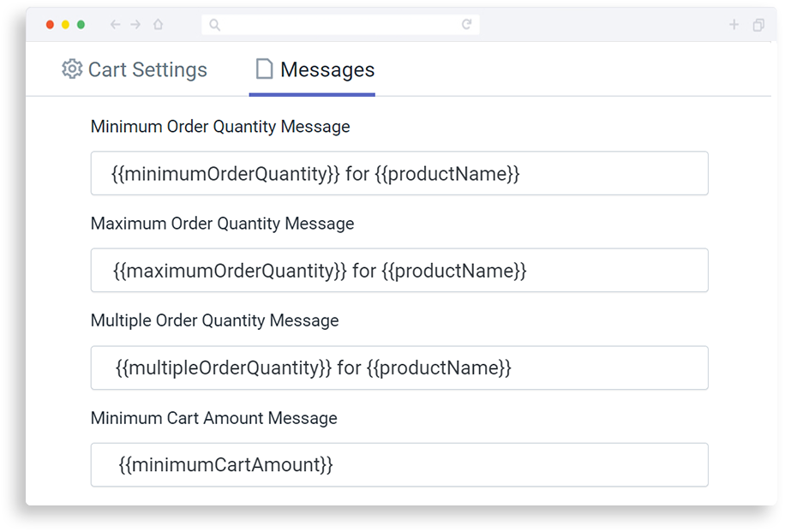The image size is (785, 532).
Task: Click the overlapping windows icon at top right
Action: (x=758, y=25)
